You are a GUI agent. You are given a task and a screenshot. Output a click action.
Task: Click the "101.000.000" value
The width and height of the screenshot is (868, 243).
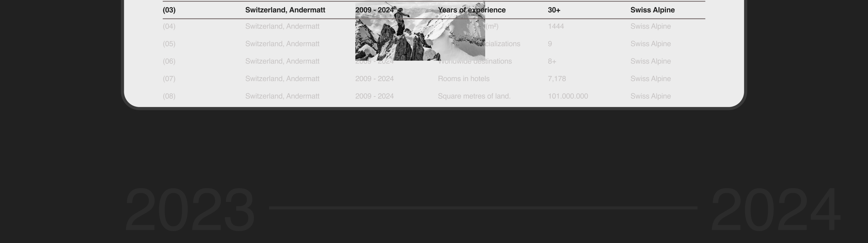point(568,96)
